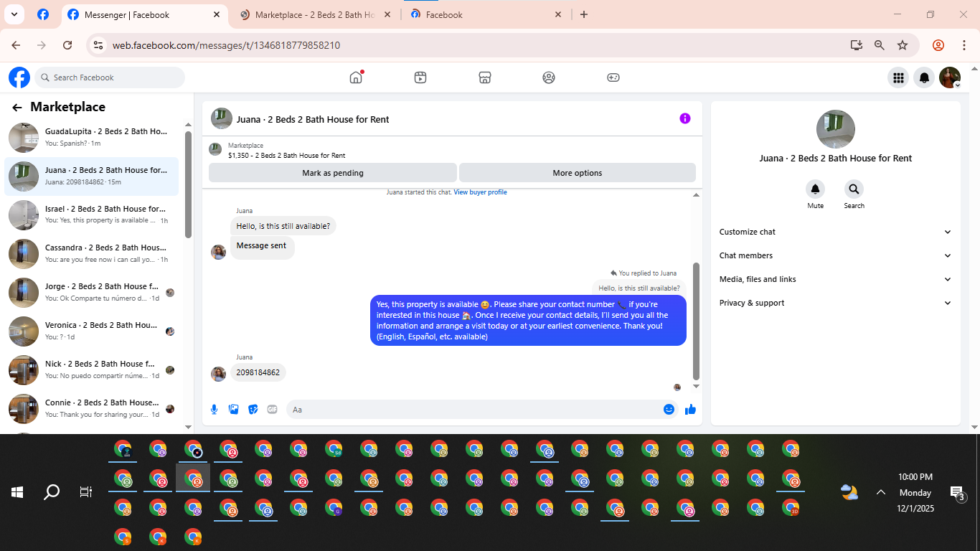Expand Media, files and links section
The height and width of the screenshot is (551, 980).
[x=835, y=279]
